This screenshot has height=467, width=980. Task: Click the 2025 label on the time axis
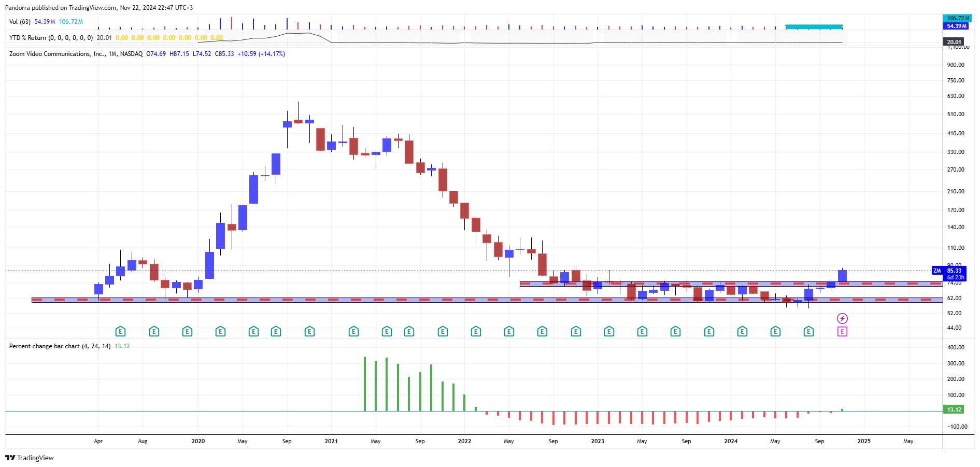pyautogui.click(x=864, y=441)
